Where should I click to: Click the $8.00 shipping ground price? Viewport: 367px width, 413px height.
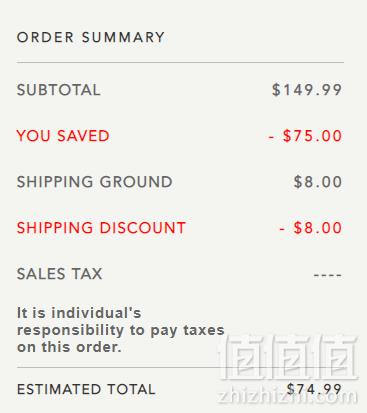[318, 182]
